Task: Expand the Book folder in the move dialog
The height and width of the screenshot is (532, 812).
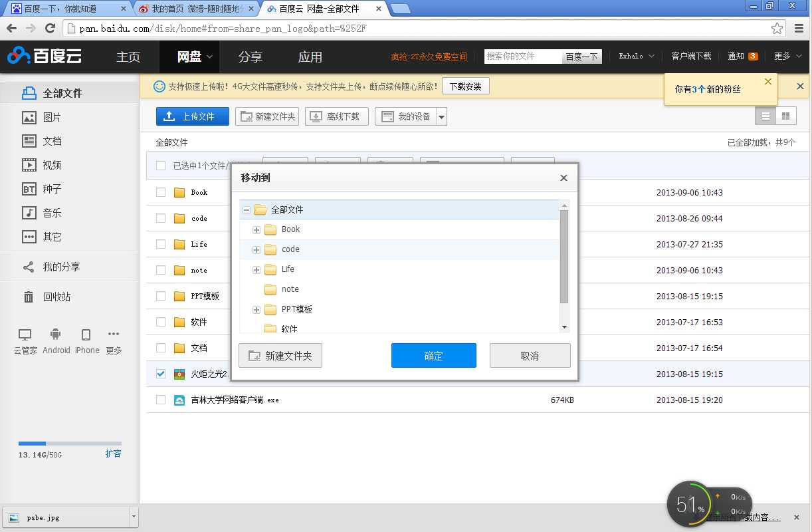Action: point(256,229)
